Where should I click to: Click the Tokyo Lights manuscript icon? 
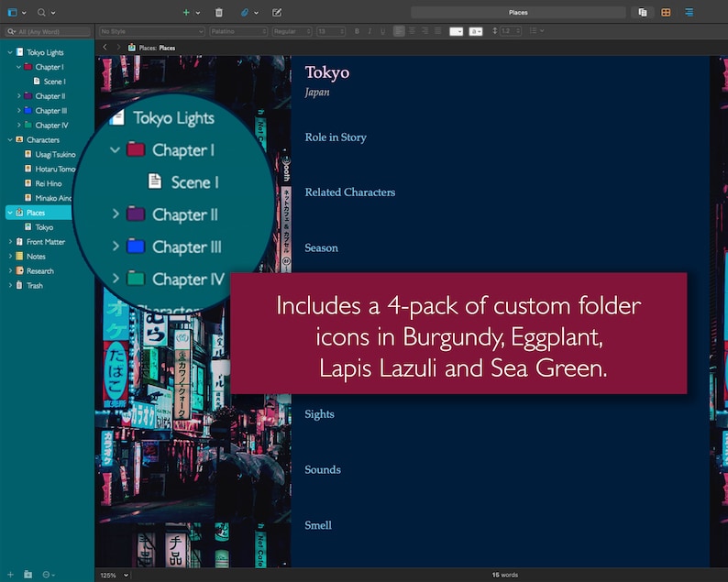(x=19, y=52)
